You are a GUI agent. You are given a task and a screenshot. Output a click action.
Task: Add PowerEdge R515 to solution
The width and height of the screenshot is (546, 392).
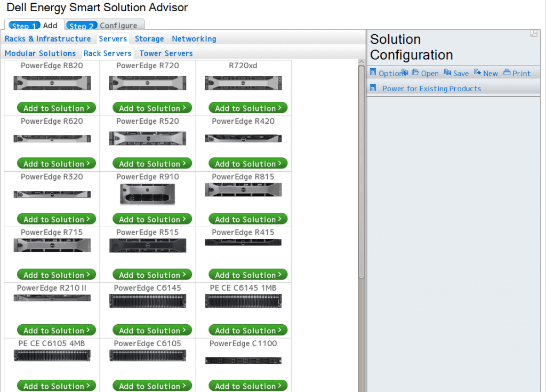(152, 275)
